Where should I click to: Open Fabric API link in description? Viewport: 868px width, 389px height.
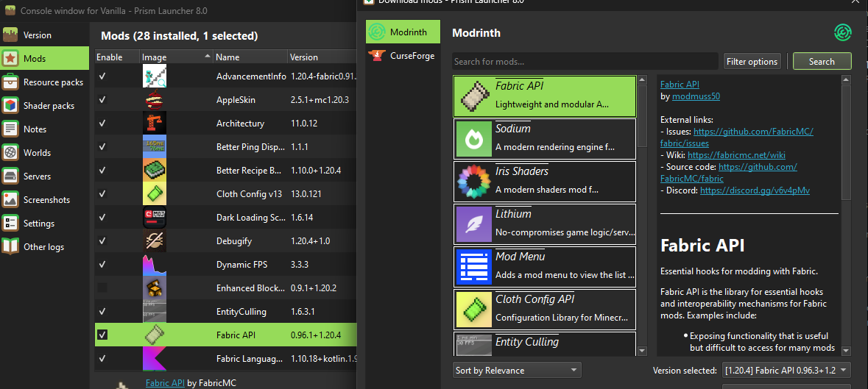[x=680, y=85]
